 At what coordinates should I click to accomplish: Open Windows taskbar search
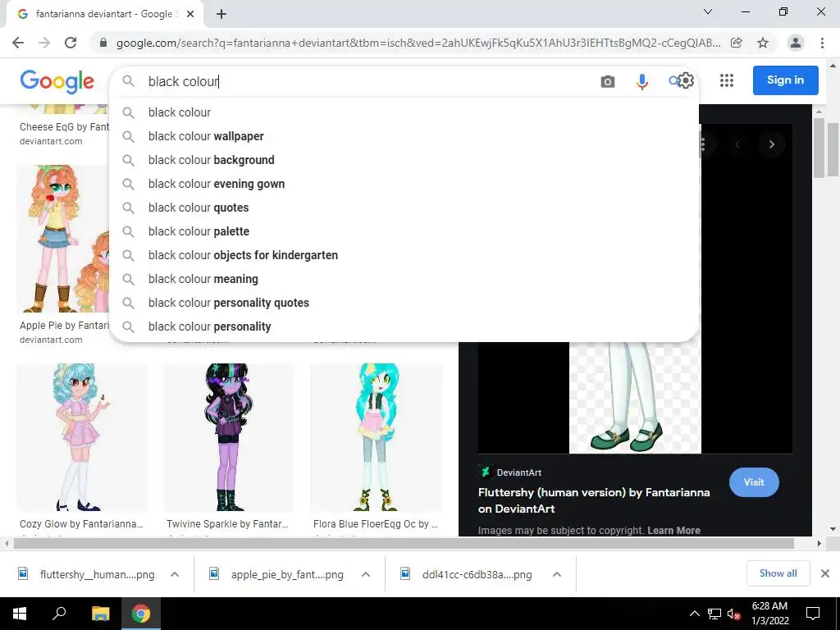pyautogui.click(x=59, y=614)
